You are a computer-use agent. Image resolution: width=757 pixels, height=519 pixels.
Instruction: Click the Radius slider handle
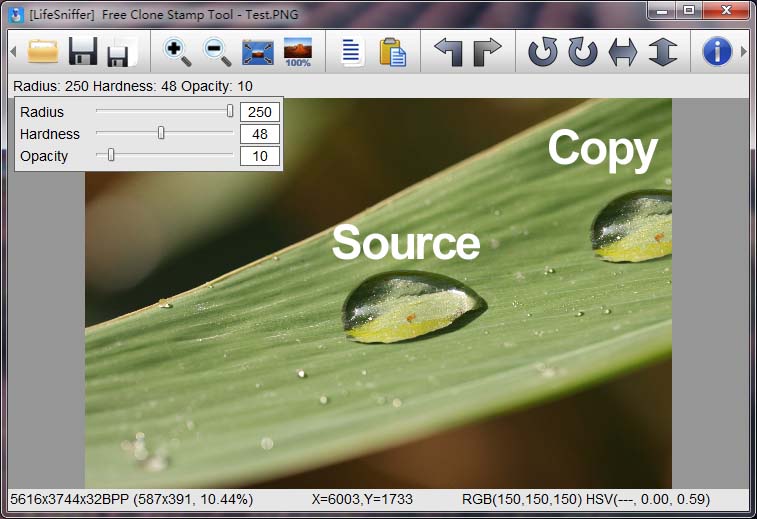pyautogui.click(x=230, y=111)
